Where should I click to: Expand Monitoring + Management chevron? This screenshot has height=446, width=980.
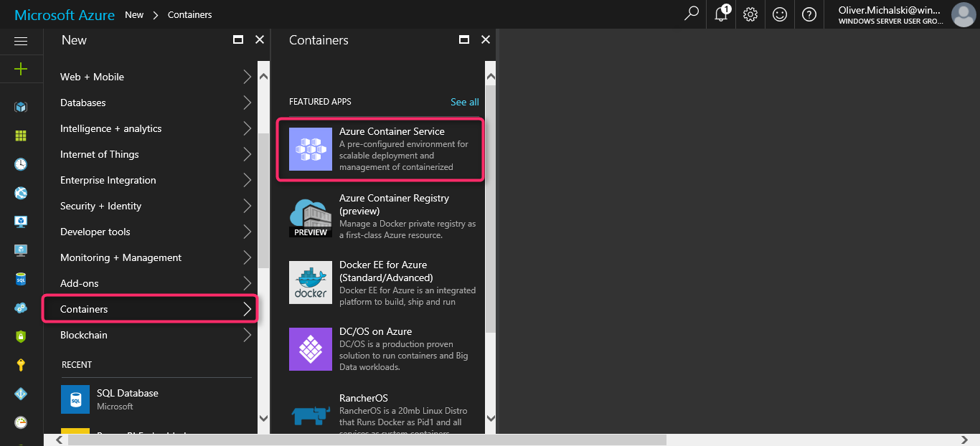tap(248, 257)
